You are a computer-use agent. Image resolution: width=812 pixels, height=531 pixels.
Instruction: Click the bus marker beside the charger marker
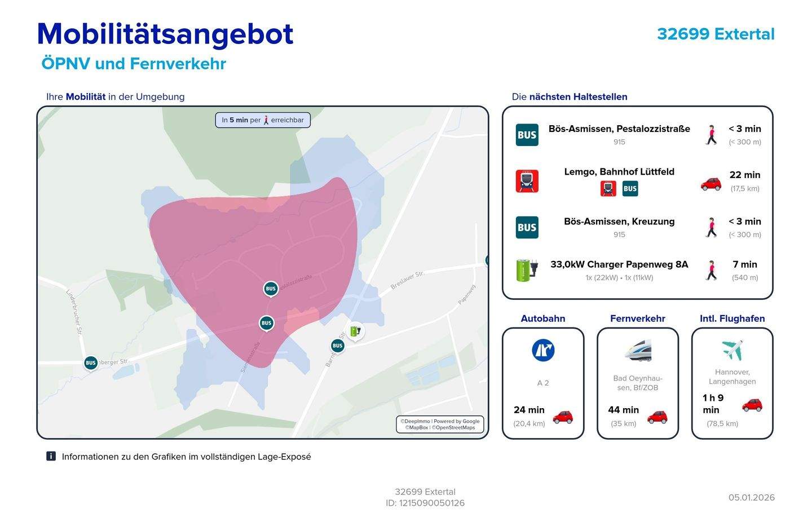coord(337,346)
